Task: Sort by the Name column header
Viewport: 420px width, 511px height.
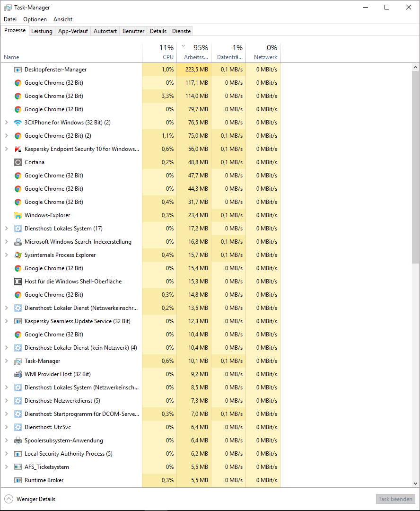Action: 71,53
